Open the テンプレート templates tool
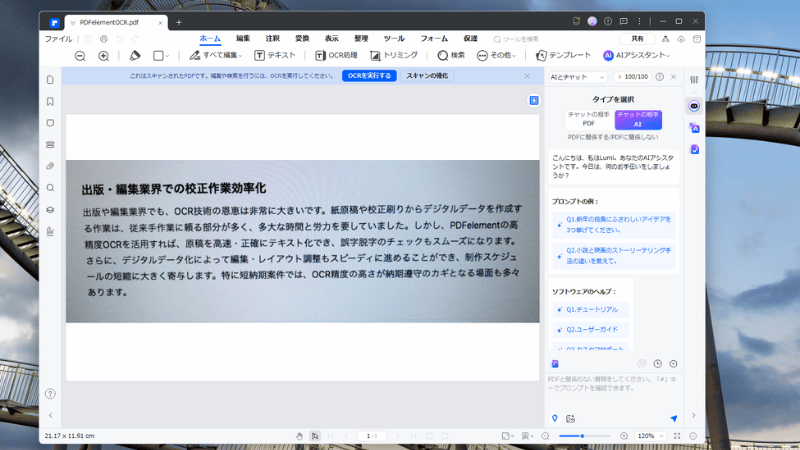 pyautogui.click(x=563, y=56)
